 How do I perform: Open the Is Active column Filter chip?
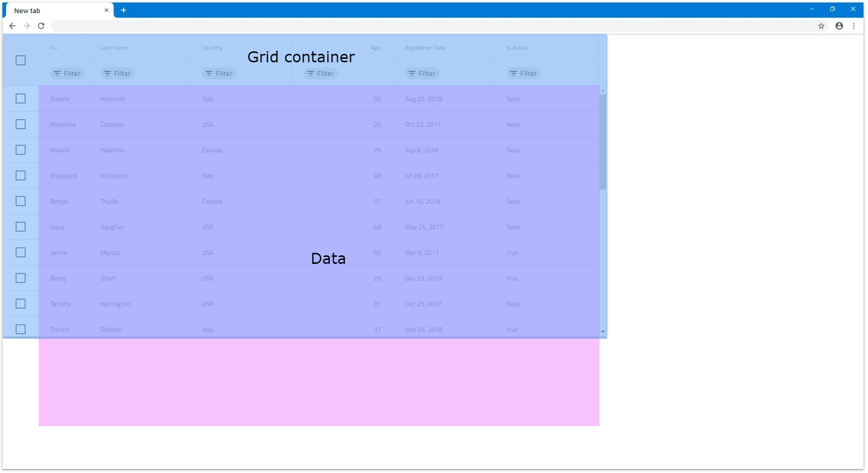(524, 73)
